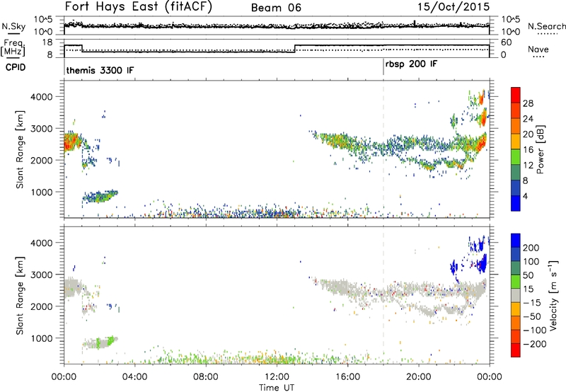Click the '10^5' label beside N.Sky
The image size is (566, 392).
click(x=43, y=19)
